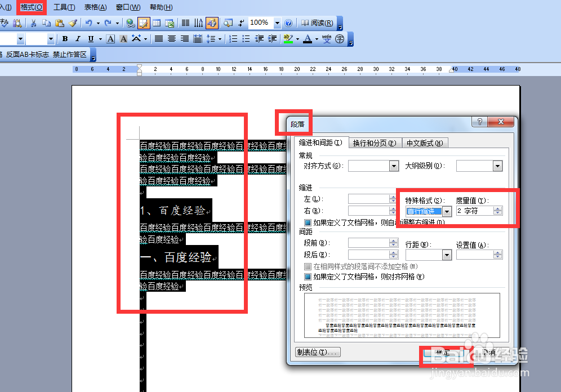The image size is (561, 392).
Task: Toggle the Drawing toolbar icon
Action: point(212,23)
